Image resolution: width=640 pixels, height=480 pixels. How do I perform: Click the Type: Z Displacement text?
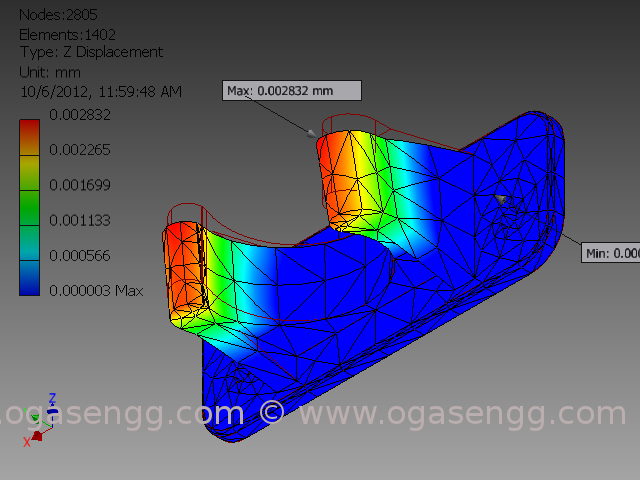coord(91,52)
